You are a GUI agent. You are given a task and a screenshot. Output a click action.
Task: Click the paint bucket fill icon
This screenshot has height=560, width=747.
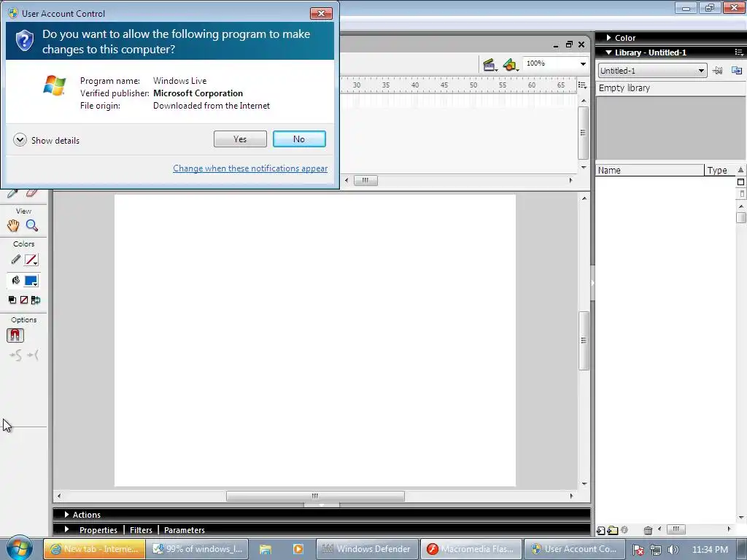pyautogui.click(x=16, y=281)
